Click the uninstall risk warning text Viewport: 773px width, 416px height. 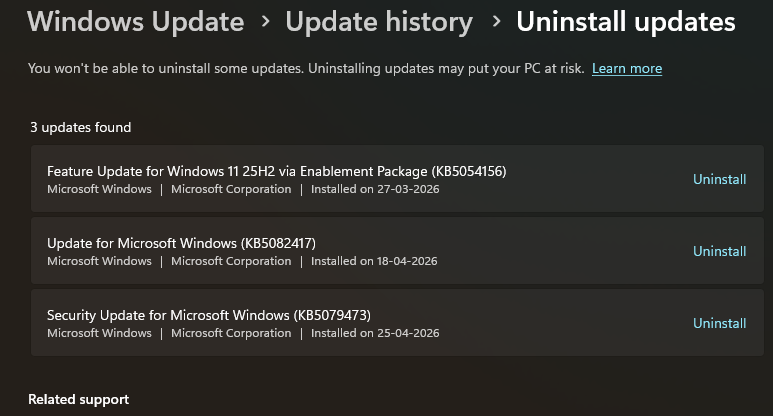(305, 69)
